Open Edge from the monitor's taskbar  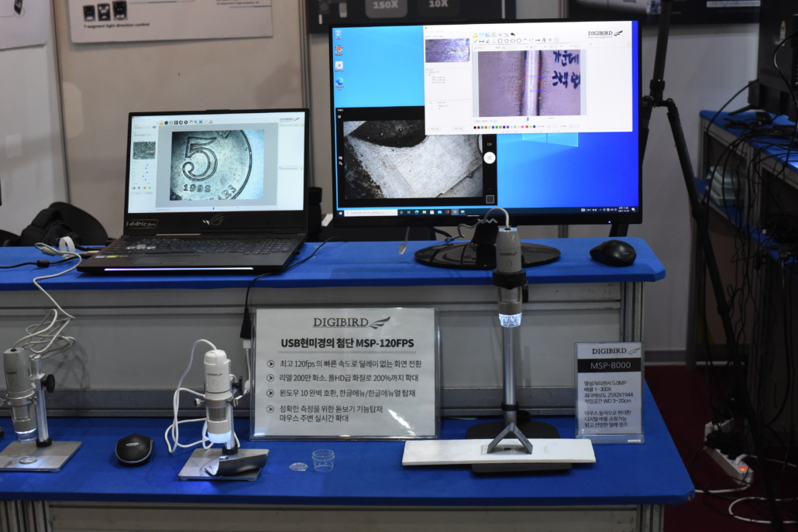point(417,212)
